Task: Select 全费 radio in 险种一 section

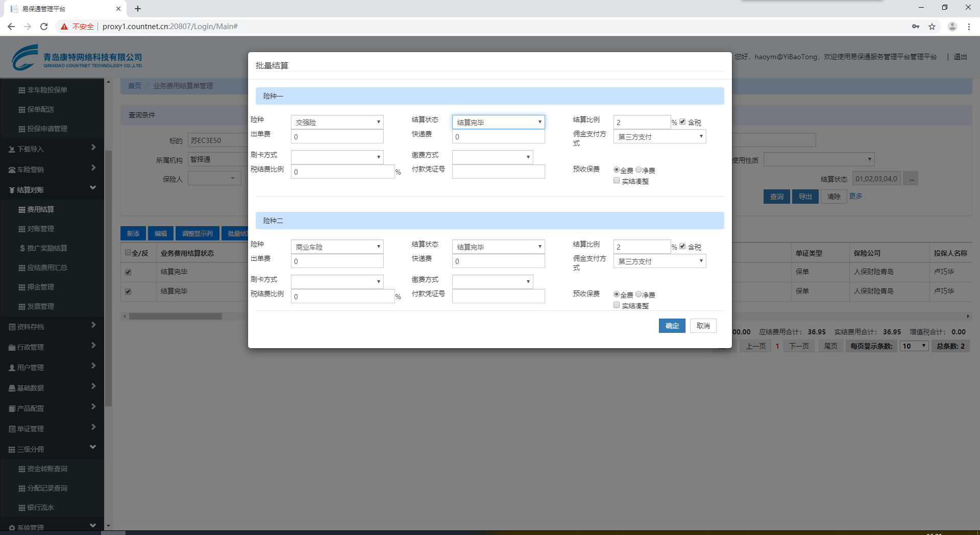Action: tap(617, 170)
